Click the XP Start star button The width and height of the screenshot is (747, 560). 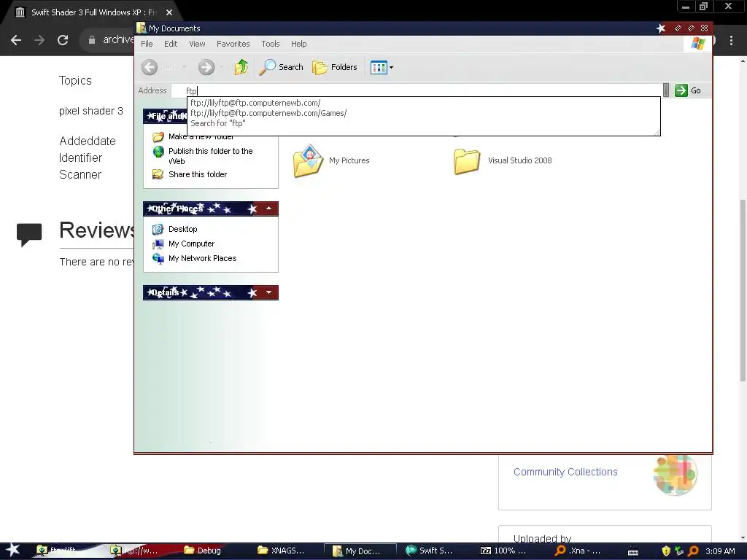[13, 550]
